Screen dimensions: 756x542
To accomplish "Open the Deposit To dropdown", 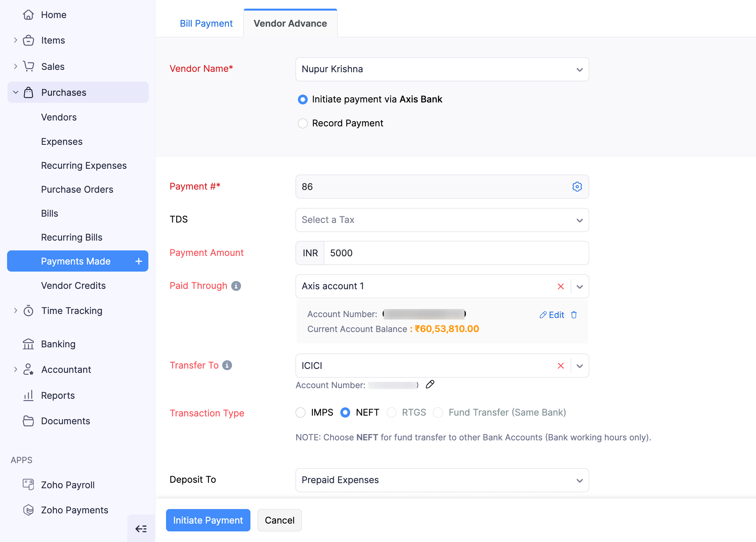I will [x=580, y=480].
